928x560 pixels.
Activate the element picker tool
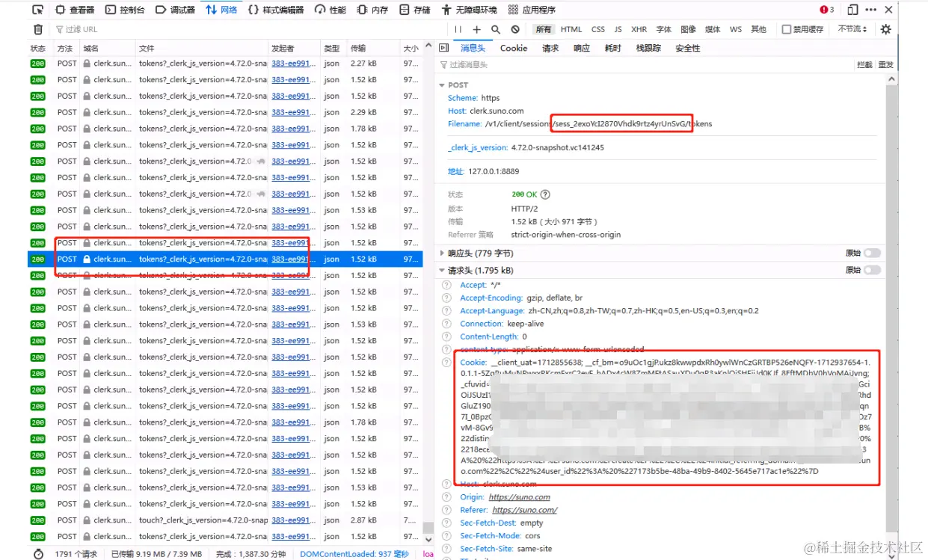pos(37,10)
